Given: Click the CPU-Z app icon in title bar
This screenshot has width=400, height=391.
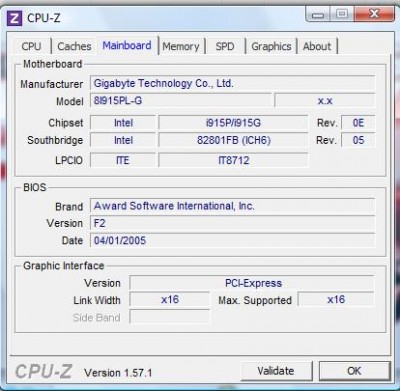Looking at the screenshot, I should [14, 18].
